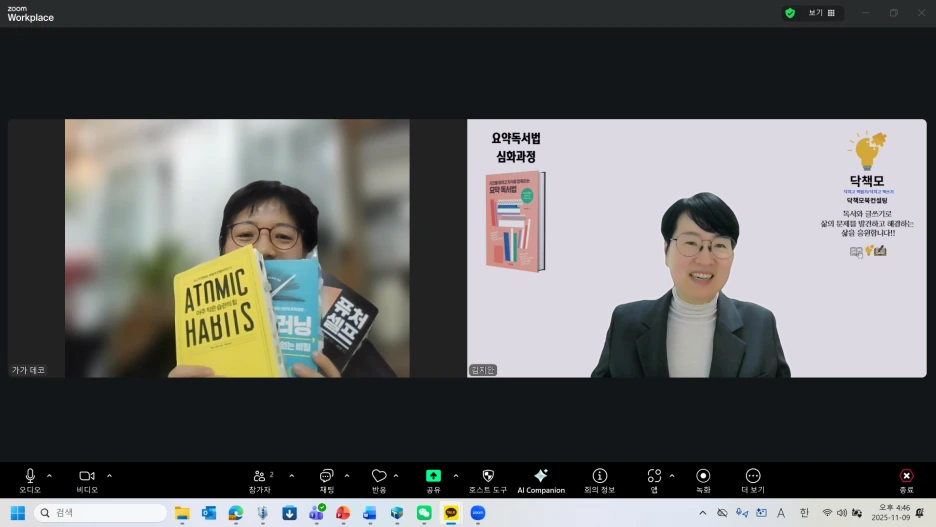The width and height of the screenshot is (936, 527).
Task: Expand the participants options arrow
Action: tap(291, 476)
